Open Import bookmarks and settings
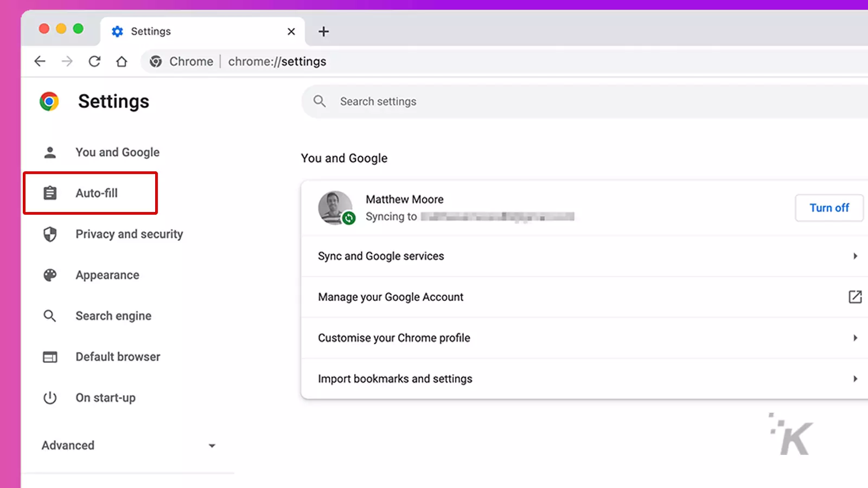 [585, 378]
